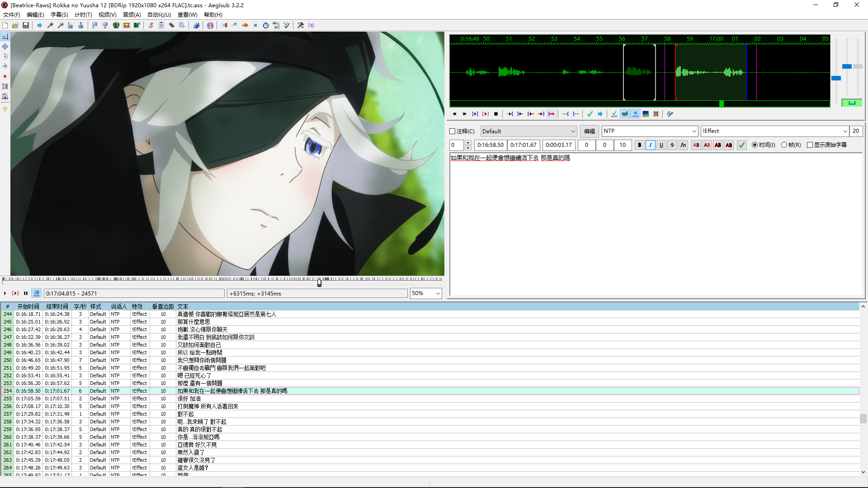868x488 pixels.
Task: Open the 自动化(U) menu
Action: pos(159,14)
